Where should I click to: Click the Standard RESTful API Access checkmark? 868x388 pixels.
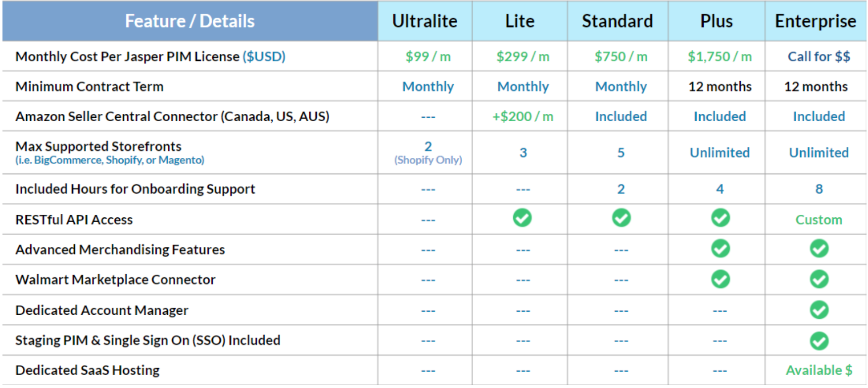pyautogui.click(x=621, y=218)
